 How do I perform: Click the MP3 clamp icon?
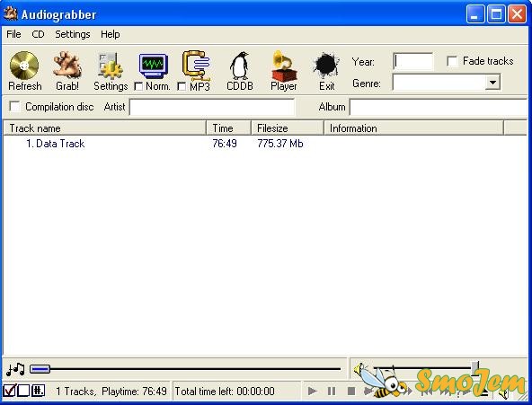[196, 66]
